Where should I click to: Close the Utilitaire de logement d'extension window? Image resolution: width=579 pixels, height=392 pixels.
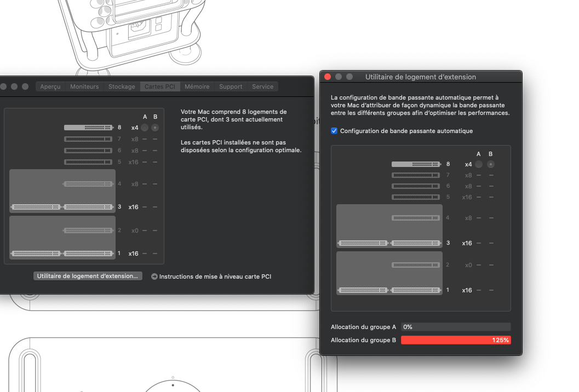point(327,77)
